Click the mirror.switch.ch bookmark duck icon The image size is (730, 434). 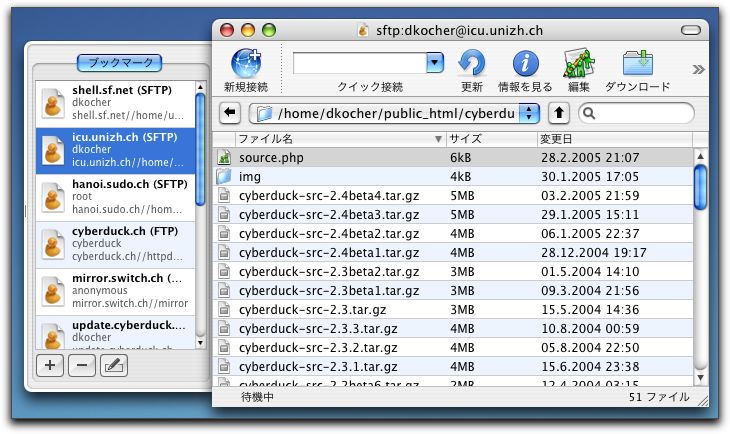pos(53,292)
